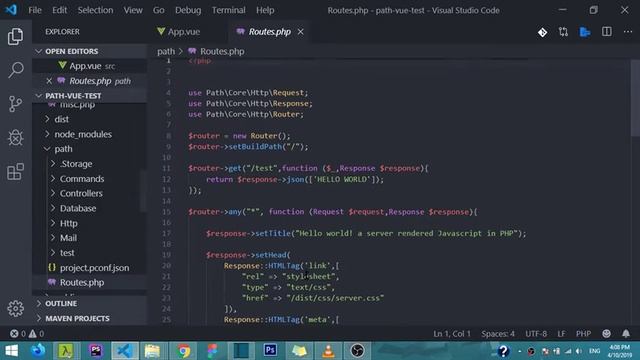
Task: Split the editor to the right
Action: pos(607,32)
